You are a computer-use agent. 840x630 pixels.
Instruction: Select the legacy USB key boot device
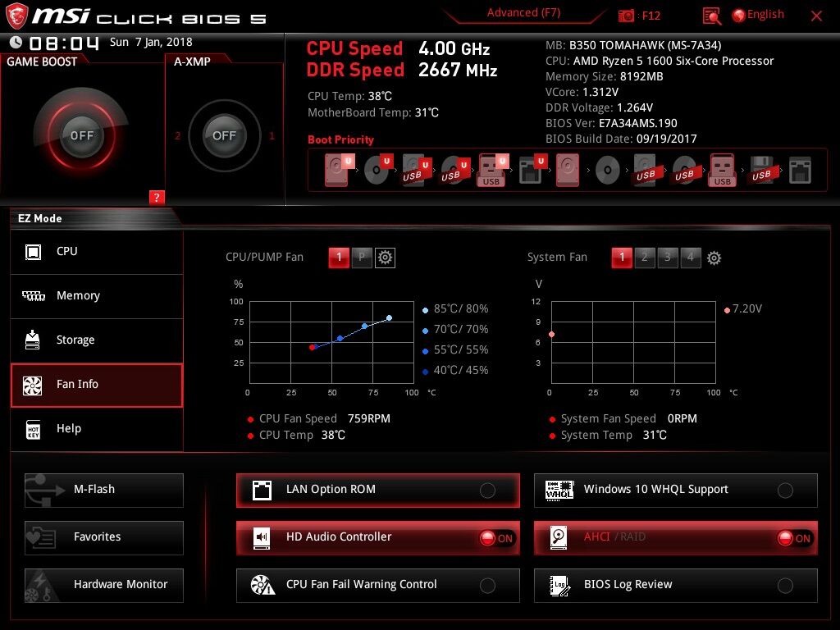[723, 170]
